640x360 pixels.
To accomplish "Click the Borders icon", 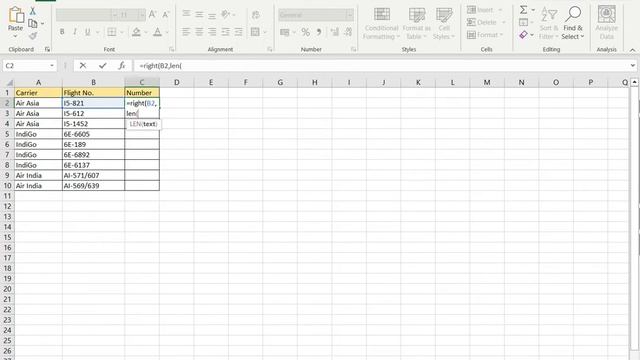I will tap(111, 32).
